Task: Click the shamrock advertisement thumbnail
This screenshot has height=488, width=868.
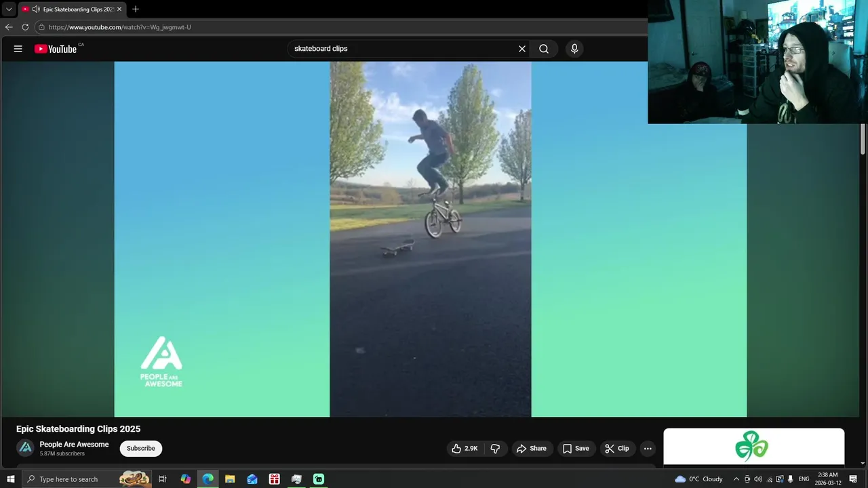Action: (x=753, y=447)
